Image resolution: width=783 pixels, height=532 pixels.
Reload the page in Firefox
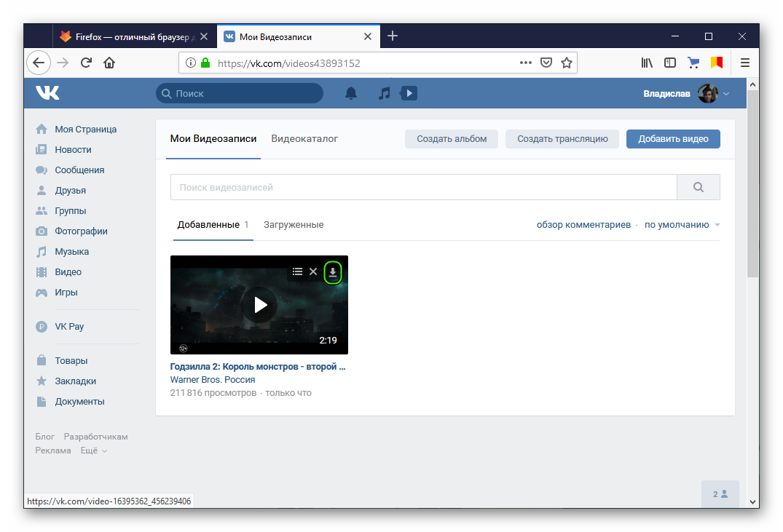(x=86, y=63)
